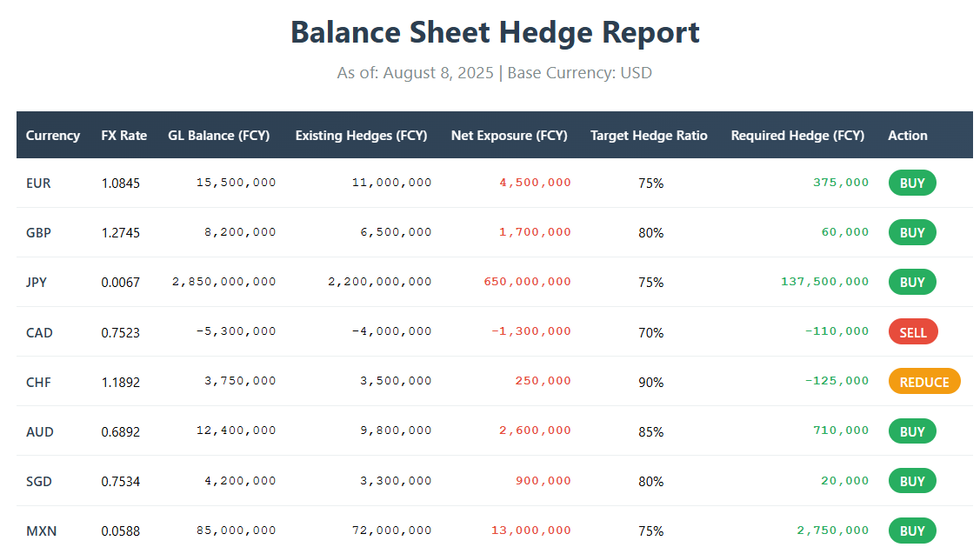Click the BUY button for EUR
Viewport: 980px width, 554px height.
[911, 183]
